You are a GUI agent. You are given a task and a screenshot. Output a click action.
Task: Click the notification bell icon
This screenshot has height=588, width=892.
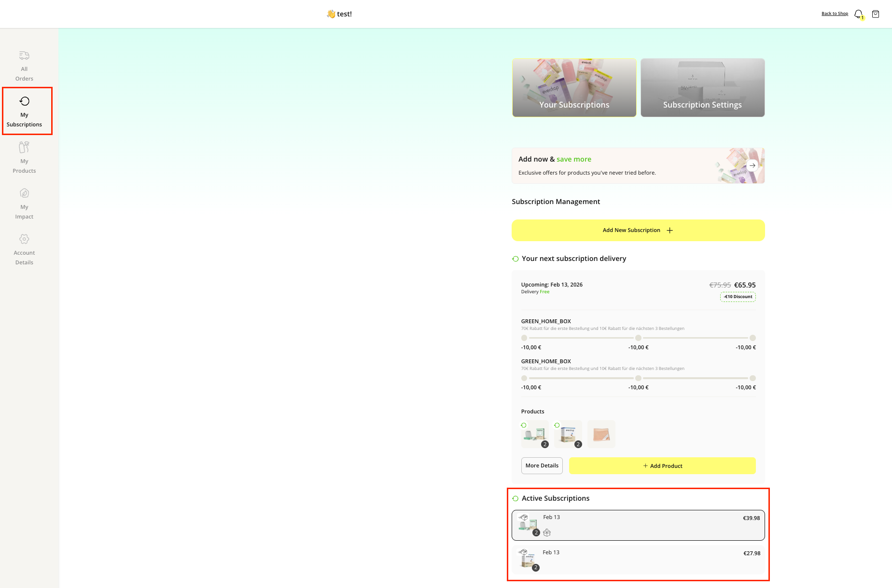click(858, 14)
